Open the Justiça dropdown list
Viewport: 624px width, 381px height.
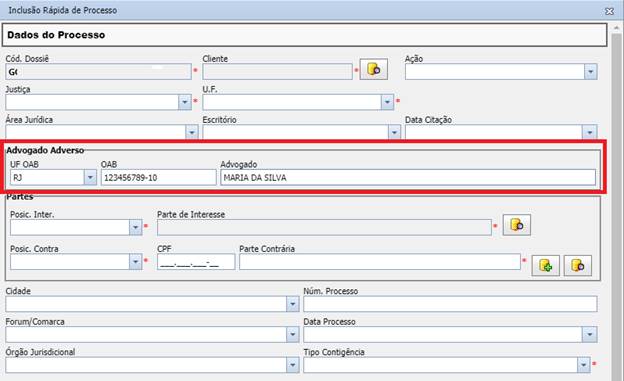click(x=185, y=102)
